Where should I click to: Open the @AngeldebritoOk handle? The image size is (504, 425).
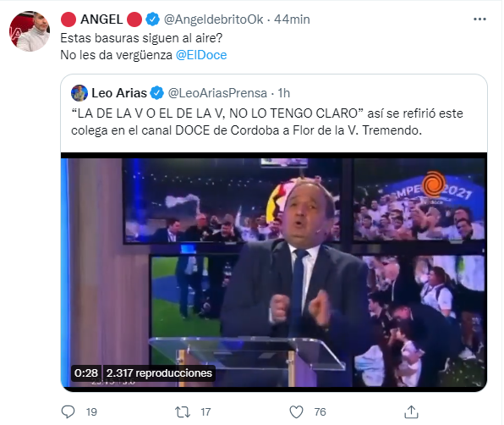[x=213, y=19]
